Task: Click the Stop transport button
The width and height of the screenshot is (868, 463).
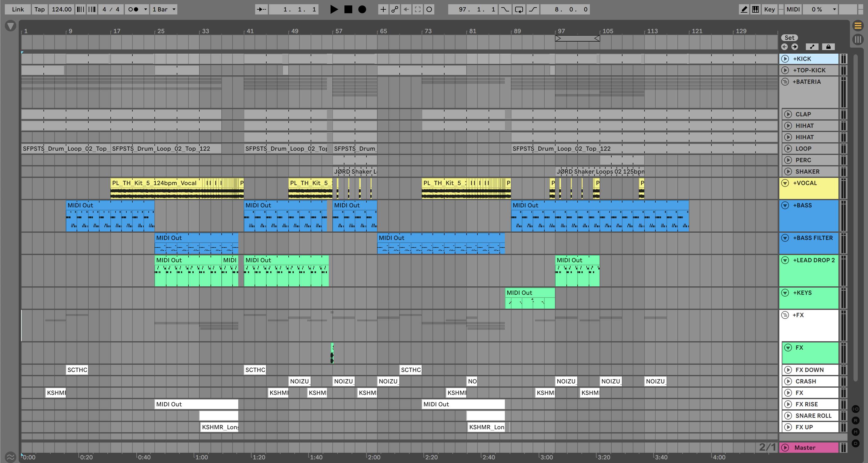Action: [x=348, y=9]
